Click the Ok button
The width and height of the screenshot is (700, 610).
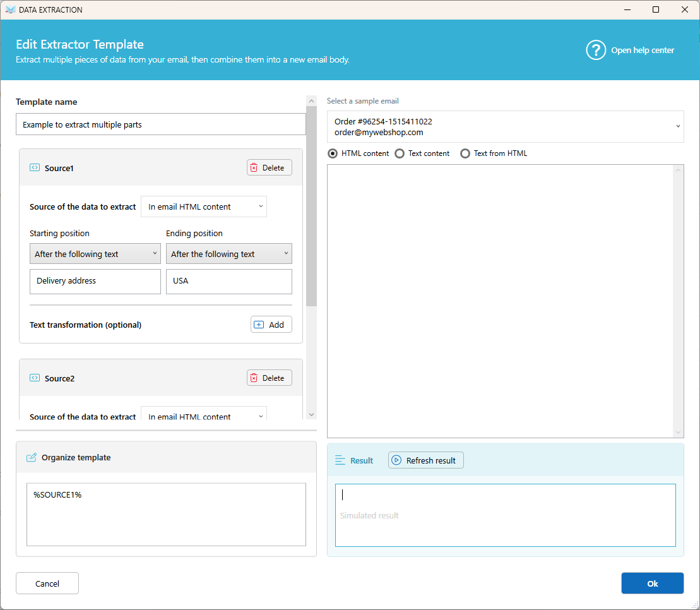pyautogui.click(x=652, y=583)
